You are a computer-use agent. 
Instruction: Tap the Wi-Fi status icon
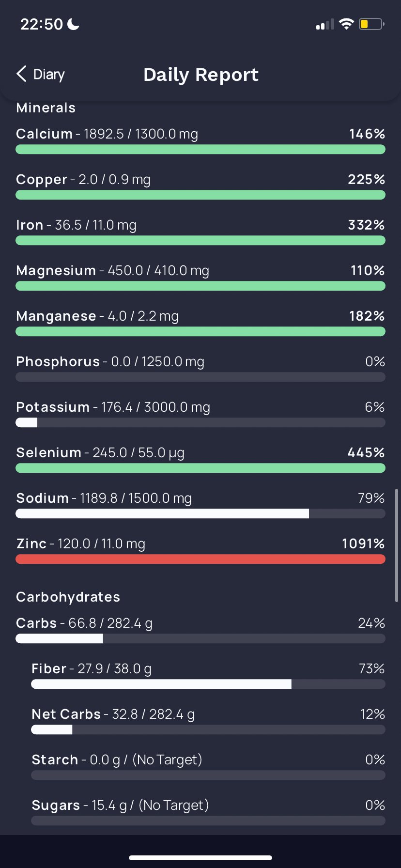pos(346,24)
